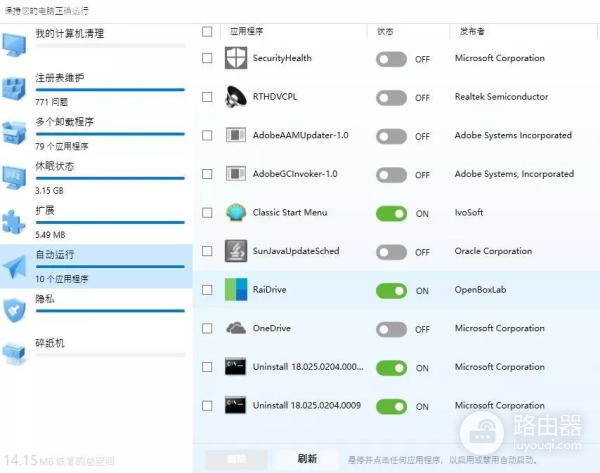This screenshot has width=600, height=473.
Task: Click the 碎纸机 shredder sidebar icon
Action: [14, 352]
